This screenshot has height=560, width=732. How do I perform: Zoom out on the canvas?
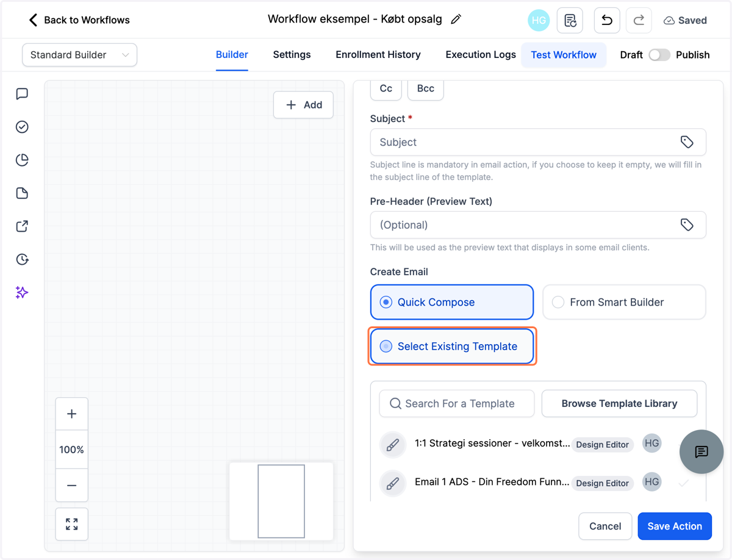pos(72,486)
